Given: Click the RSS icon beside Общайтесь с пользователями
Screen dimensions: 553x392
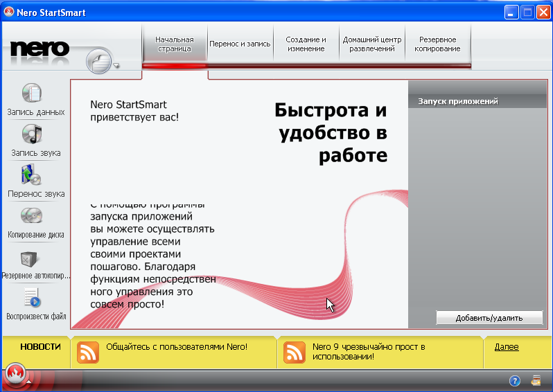Looking at the screenshot, I should pos(88,352).
